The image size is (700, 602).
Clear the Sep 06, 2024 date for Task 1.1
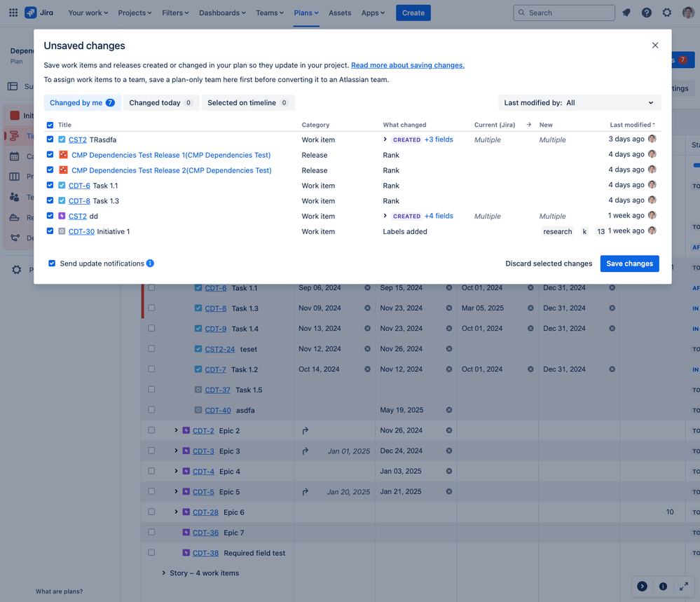tap(367, 287)
